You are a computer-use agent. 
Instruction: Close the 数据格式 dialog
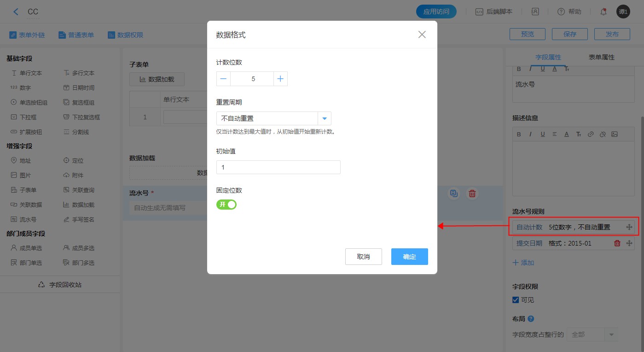422,35
